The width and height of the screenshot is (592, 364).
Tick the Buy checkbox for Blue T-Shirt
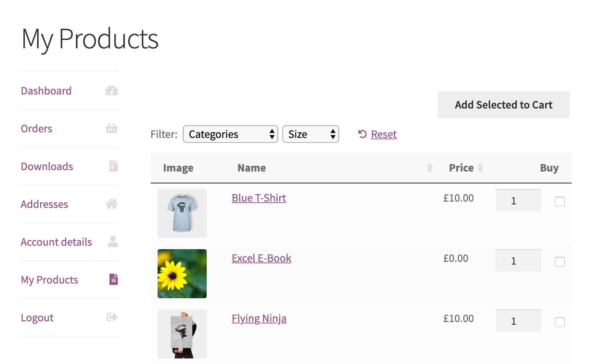(x=559, y=202)
